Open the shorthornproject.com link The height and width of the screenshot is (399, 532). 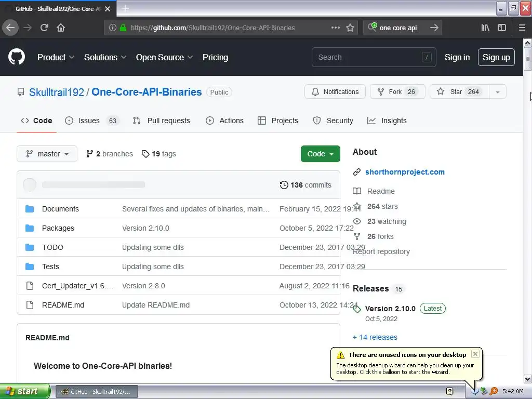click(x=405, y=172)
